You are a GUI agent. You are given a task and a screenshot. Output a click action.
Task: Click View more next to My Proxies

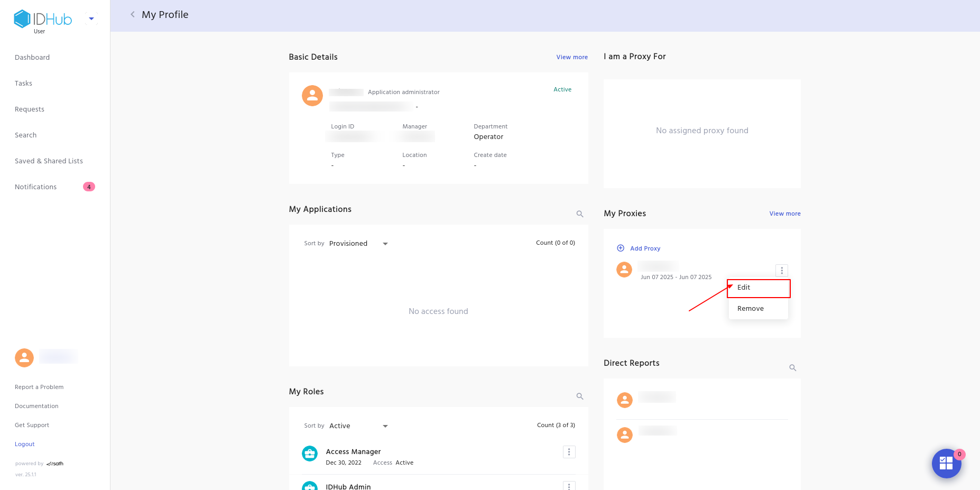pyautogui.click(x=785, y=214)
